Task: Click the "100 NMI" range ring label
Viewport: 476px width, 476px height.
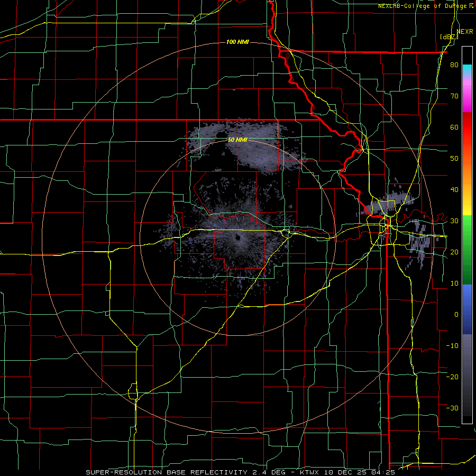Action: click(237, 42)
